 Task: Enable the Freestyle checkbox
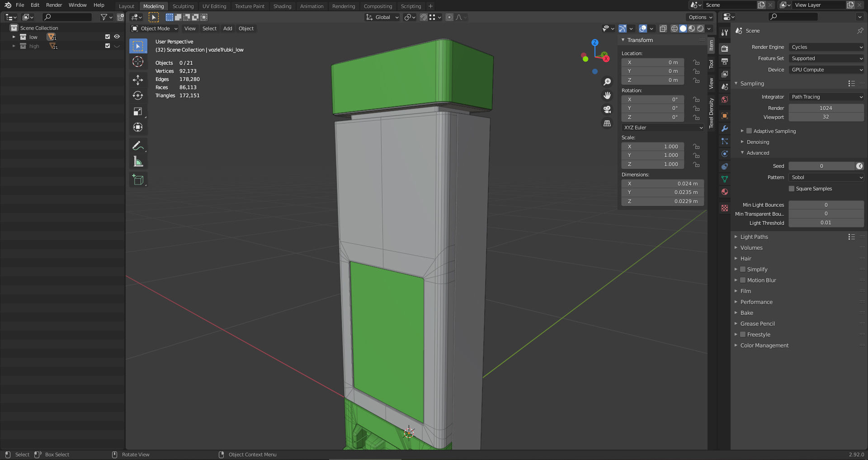tap(743, 335)
